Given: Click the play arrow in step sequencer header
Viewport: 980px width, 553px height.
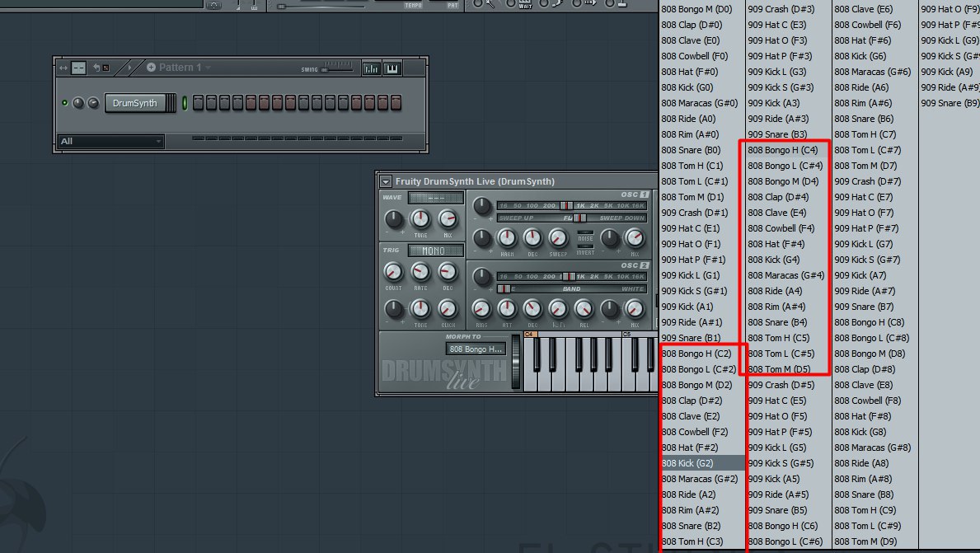Looking at the screenshot, I should [x=129, y=68].
